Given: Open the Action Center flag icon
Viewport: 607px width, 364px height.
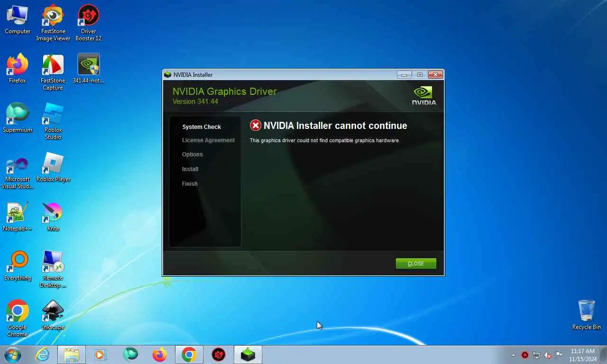Looking at the screenshot, I should click(559, 355).
